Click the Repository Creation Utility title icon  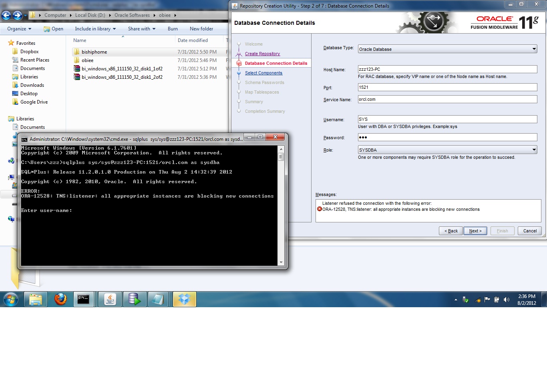tap(235, 6)
